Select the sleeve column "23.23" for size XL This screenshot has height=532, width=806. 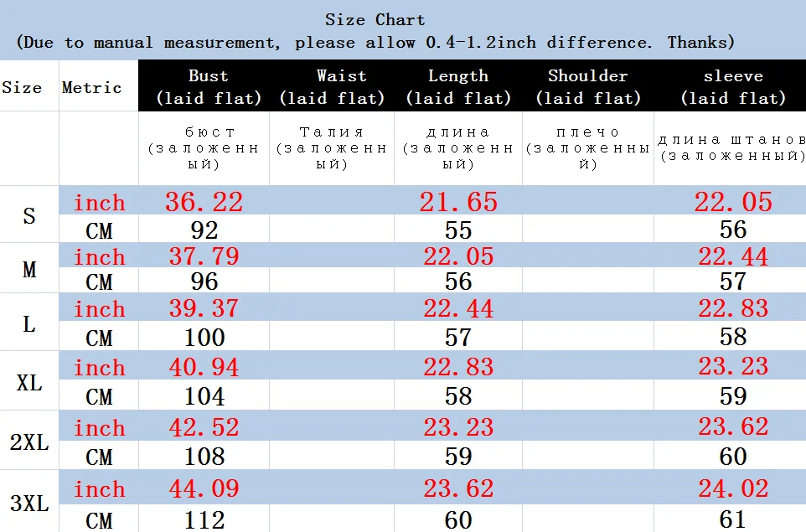pyautogui.click(x=733, y=367)
